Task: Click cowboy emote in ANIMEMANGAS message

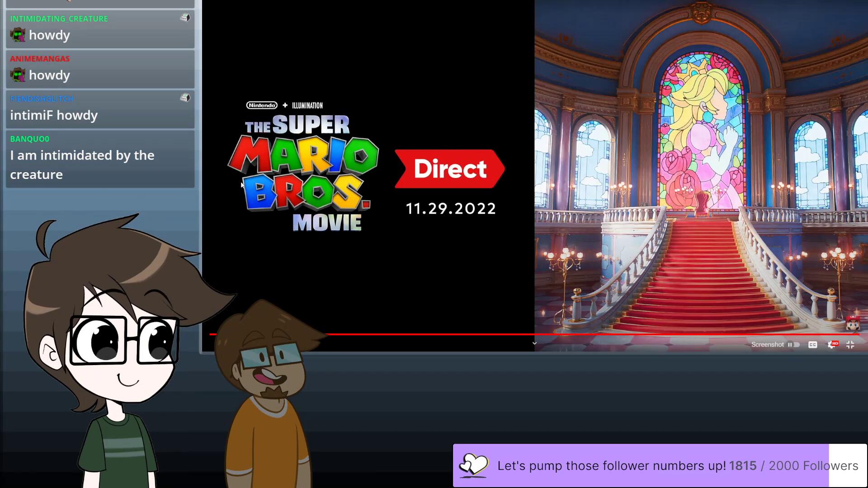Action: pos(18,75)
